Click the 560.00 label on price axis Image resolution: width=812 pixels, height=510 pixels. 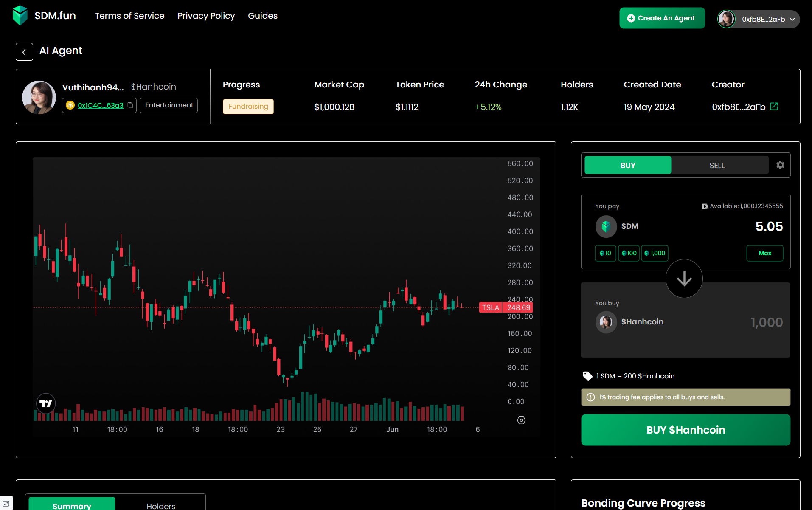coord(520,163)
